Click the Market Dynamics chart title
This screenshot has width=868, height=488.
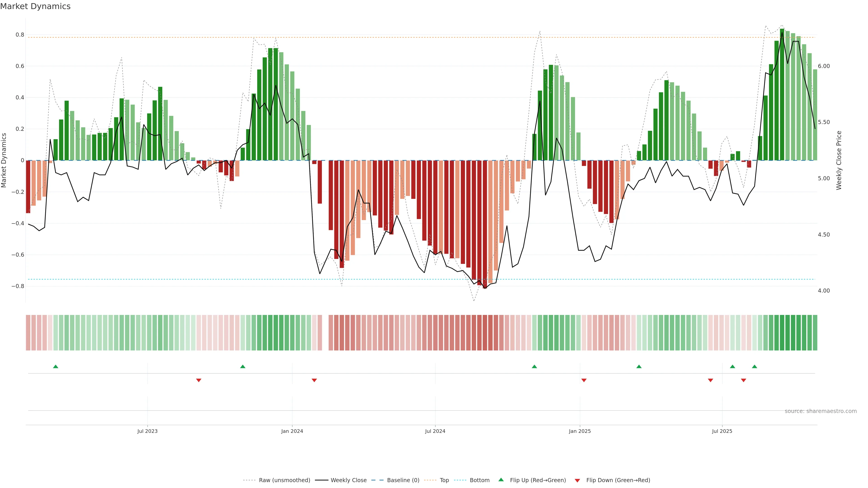[x=35, y=6]
